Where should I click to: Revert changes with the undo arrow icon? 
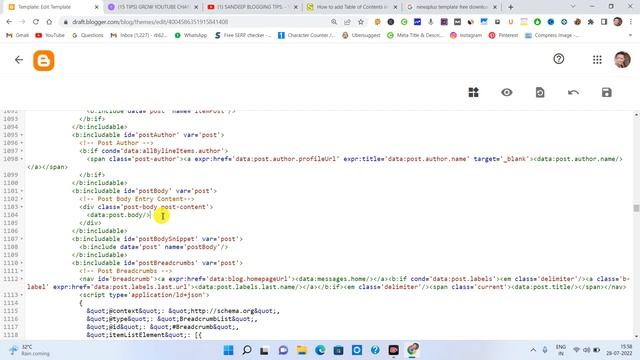click(x=573, y=92)
